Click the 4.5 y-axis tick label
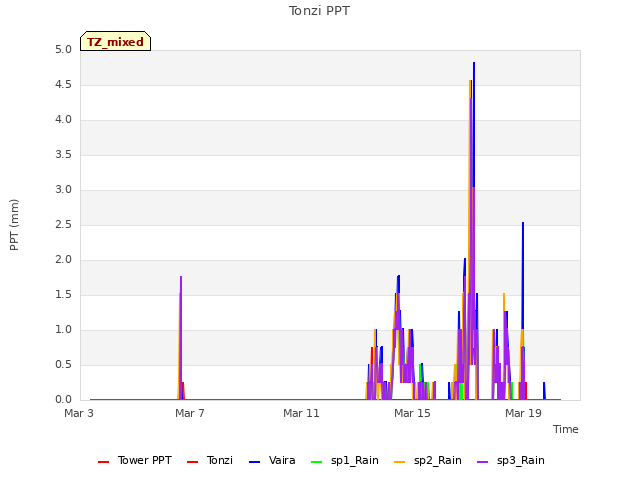Viewport: 640px width, 480px height. click(x=63, y=85)
